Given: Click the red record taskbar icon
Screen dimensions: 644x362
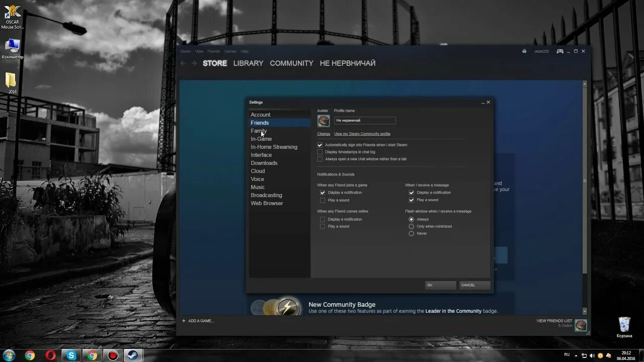Looking at the screenshot, I should tap(113, 355).
